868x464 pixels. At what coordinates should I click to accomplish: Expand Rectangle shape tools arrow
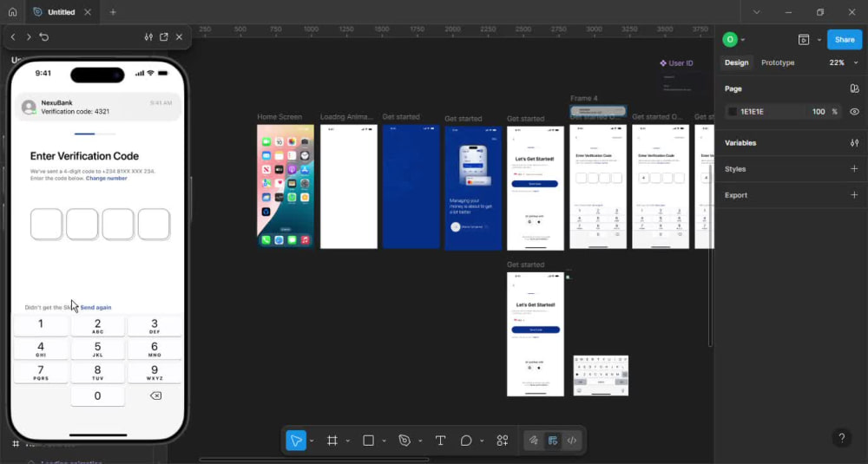tap(384, 441)
